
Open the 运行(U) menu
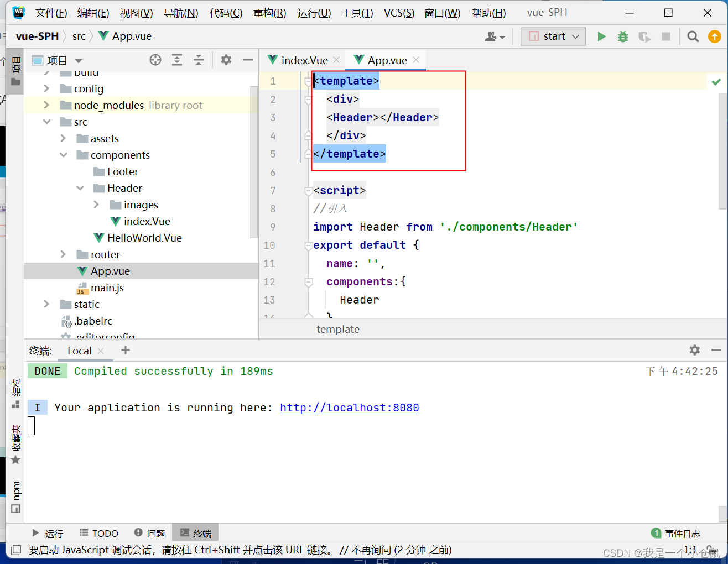(314, 13)
